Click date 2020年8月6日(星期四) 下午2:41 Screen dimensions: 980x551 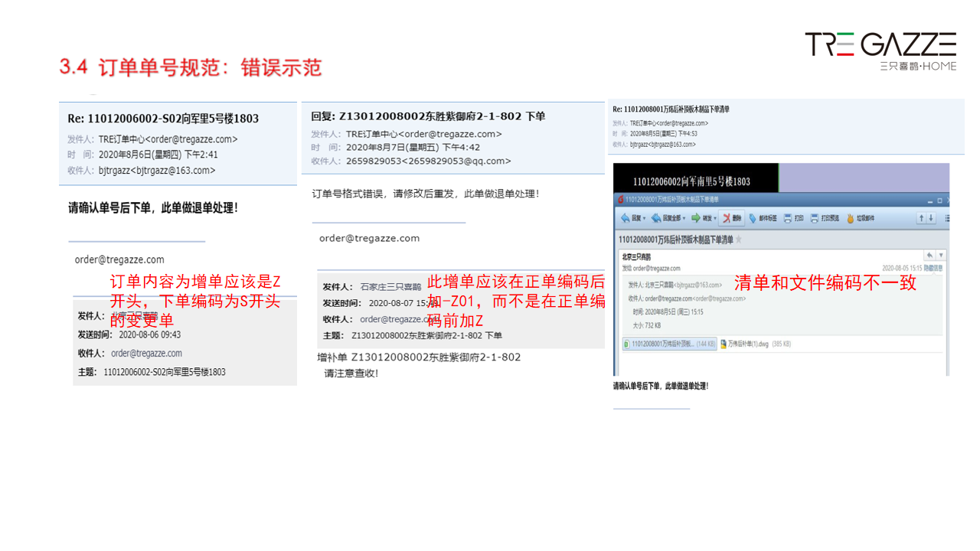158,155
